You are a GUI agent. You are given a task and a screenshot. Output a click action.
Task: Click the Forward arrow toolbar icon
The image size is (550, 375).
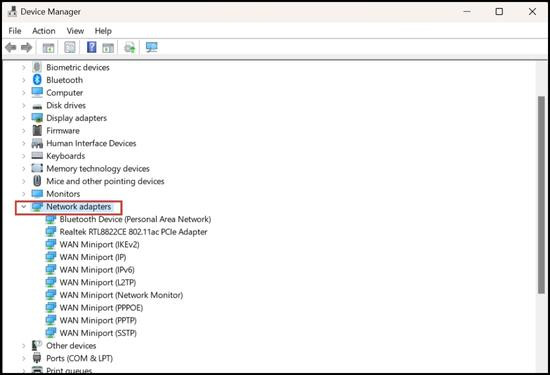point(26,47)
